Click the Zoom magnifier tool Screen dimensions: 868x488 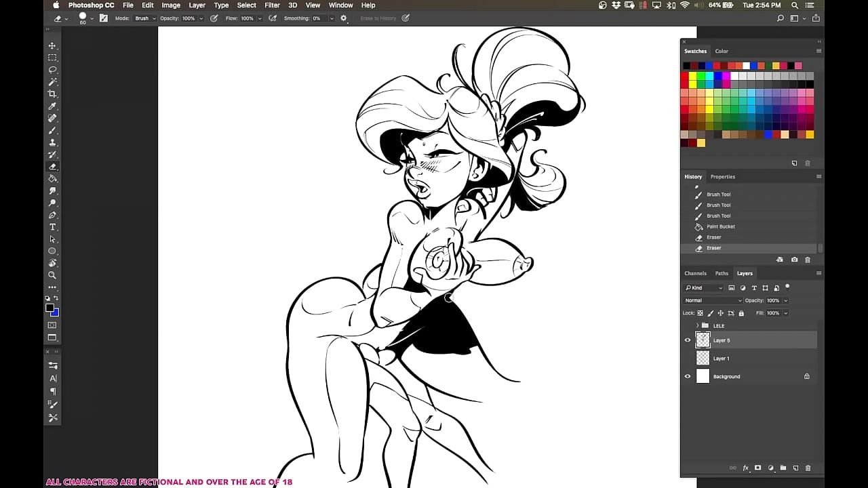(52, 275)
